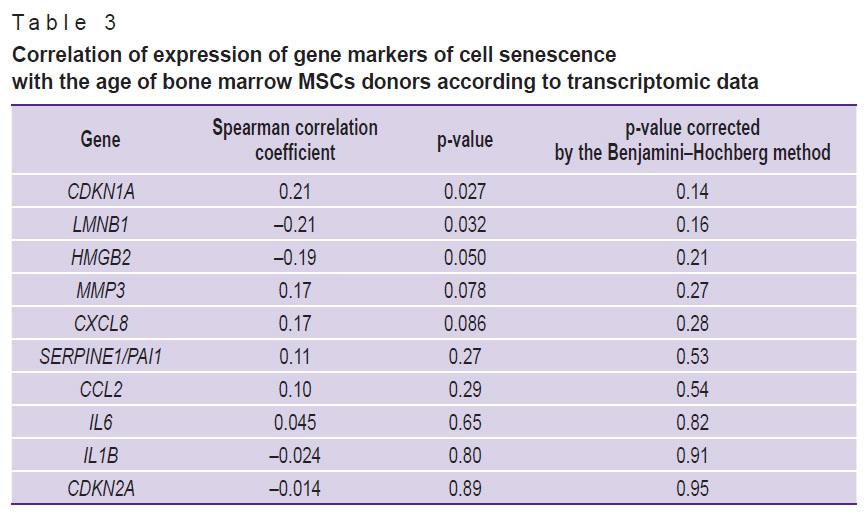Select the CDKN1A gene cell

pyautogui.click(x=100, y=191)
